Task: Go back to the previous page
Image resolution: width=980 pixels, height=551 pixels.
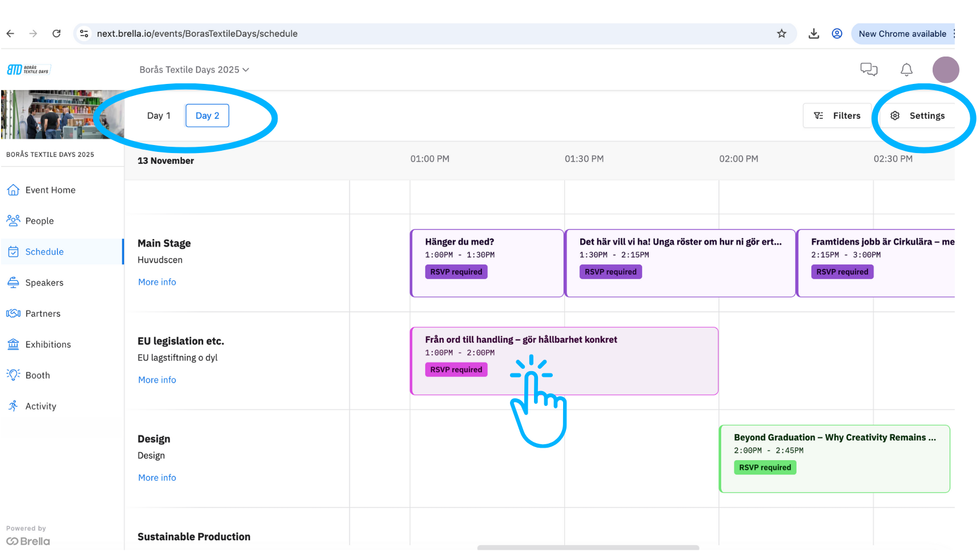Action: click(11, 34)
